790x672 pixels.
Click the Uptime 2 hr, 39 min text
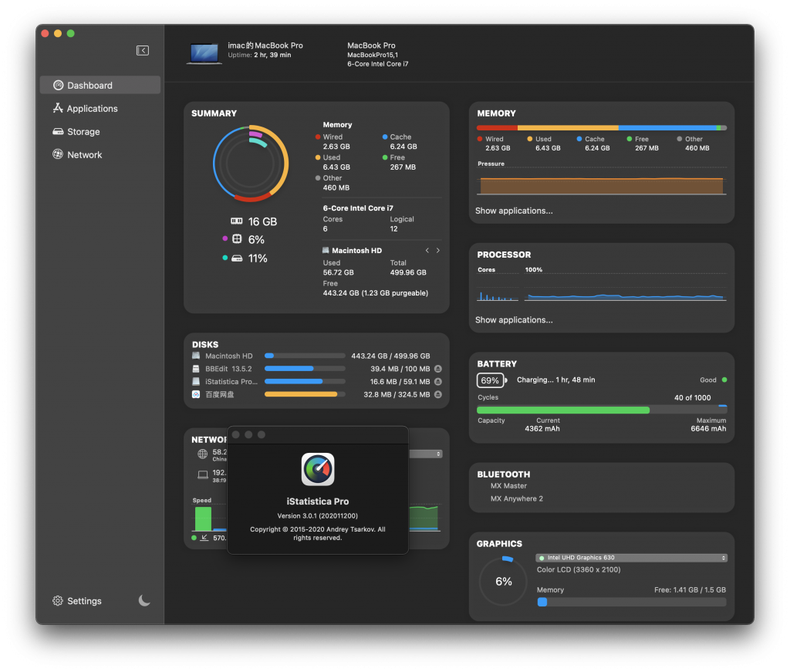(x=259, y=55)
